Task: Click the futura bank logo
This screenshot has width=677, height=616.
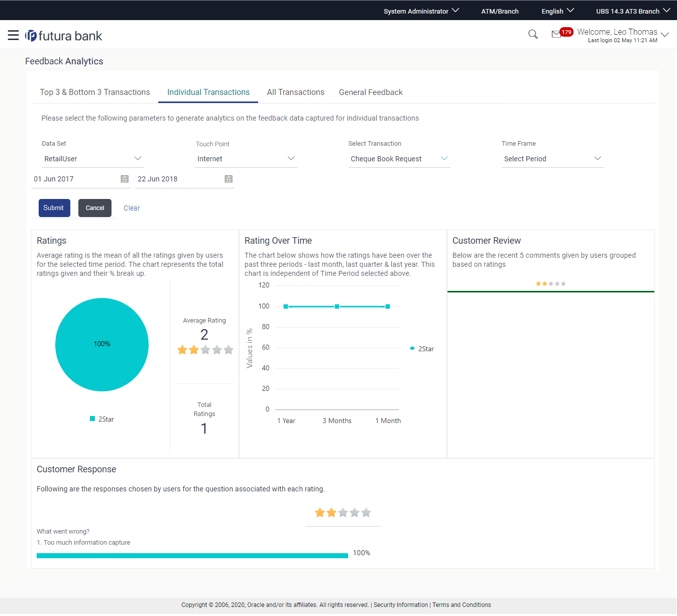Action: click(x=63, y=36)
